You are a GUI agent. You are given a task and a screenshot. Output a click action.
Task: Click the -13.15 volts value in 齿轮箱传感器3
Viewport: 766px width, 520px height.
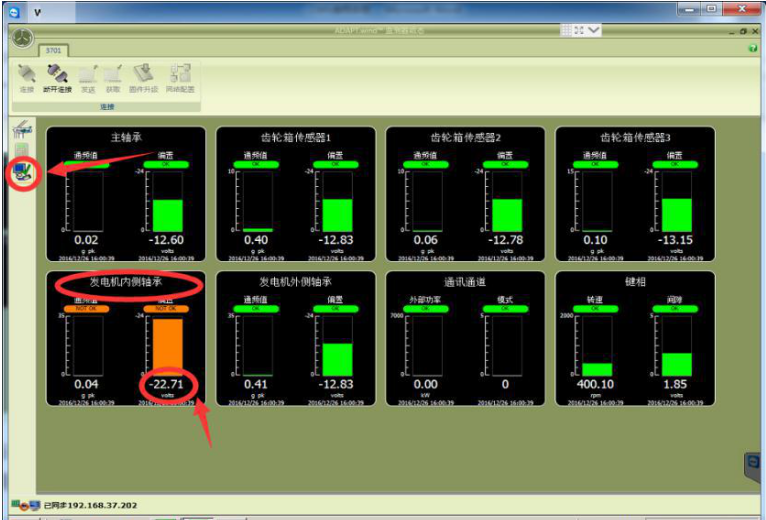pos(675,240)
